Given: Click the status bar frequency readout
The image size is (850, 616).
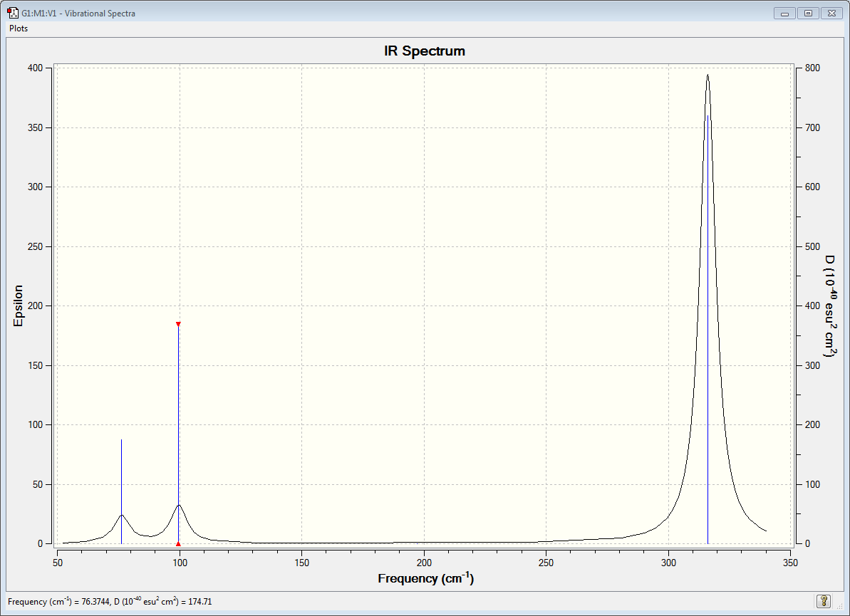Looking at the screenshot, I should coord(110,601).
